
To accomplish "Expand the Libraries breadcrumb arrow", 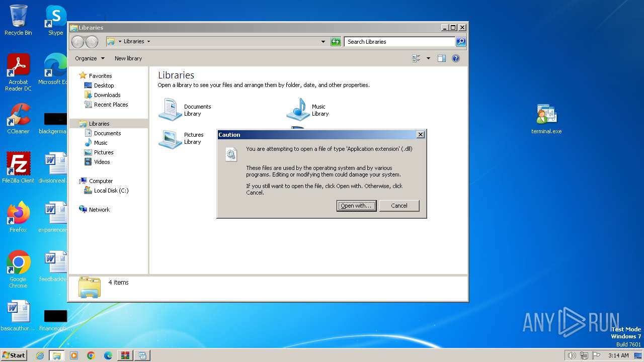I will pos(148,42).
